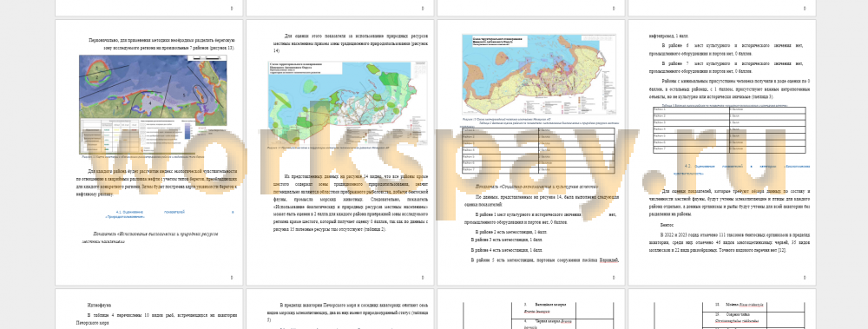Image resolution: width=868 pixels, height=329 pixels.
Task: Click the last row of table 3
Action: (729, 149)
